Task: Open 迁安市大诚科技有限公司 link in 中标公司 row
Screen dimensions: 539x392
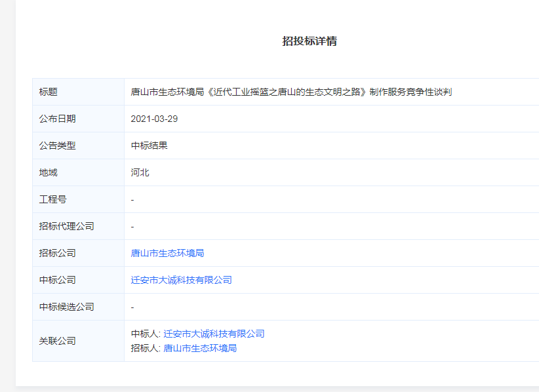Action: tap(181, 280)
